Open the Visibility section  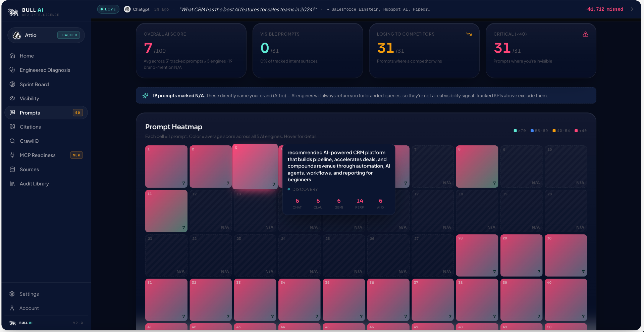coord(46,98)
